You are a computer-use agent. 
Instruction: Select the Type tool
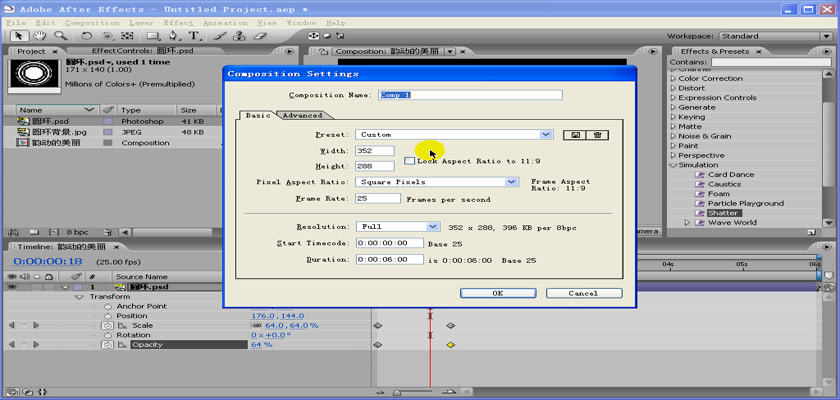click(x=194, y=36)
